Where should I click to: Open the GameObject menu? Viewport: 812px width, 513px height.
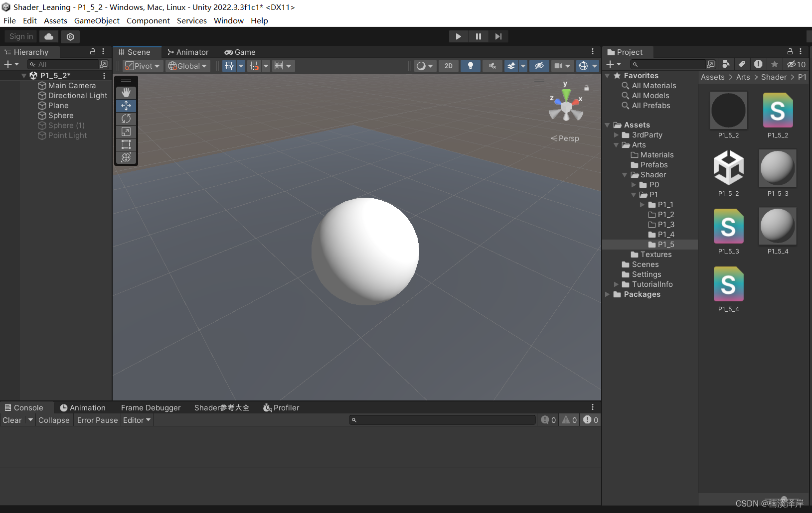[x=97, y=20]
